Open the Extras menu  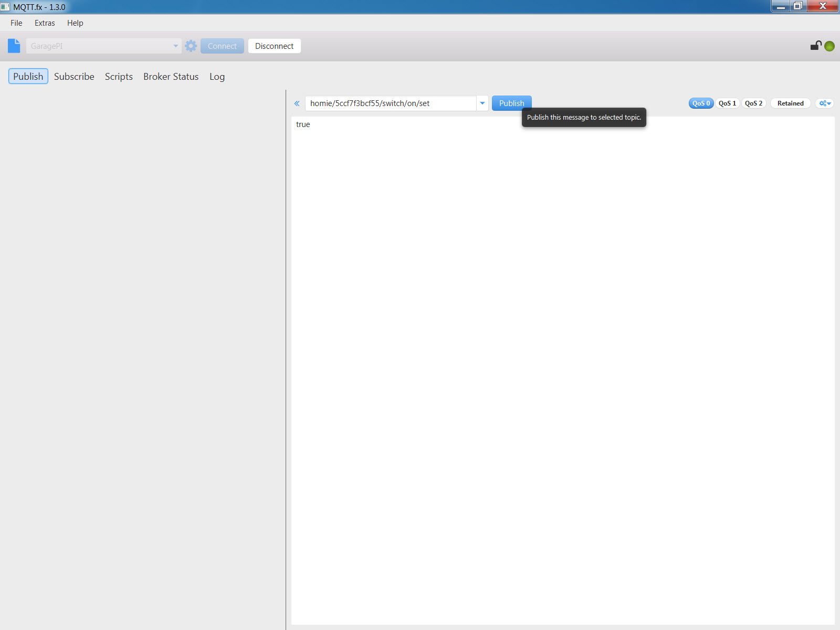(x=44, y=23)
